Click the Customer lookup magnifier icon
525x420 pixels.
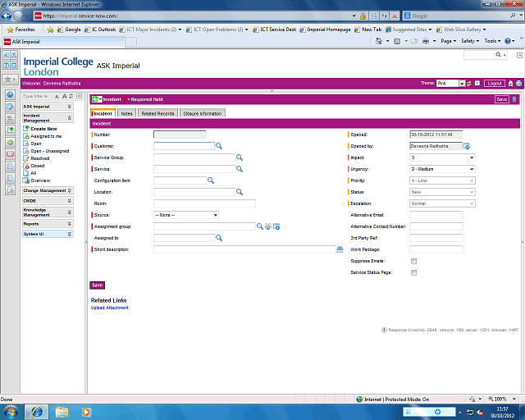coord(219,145)
